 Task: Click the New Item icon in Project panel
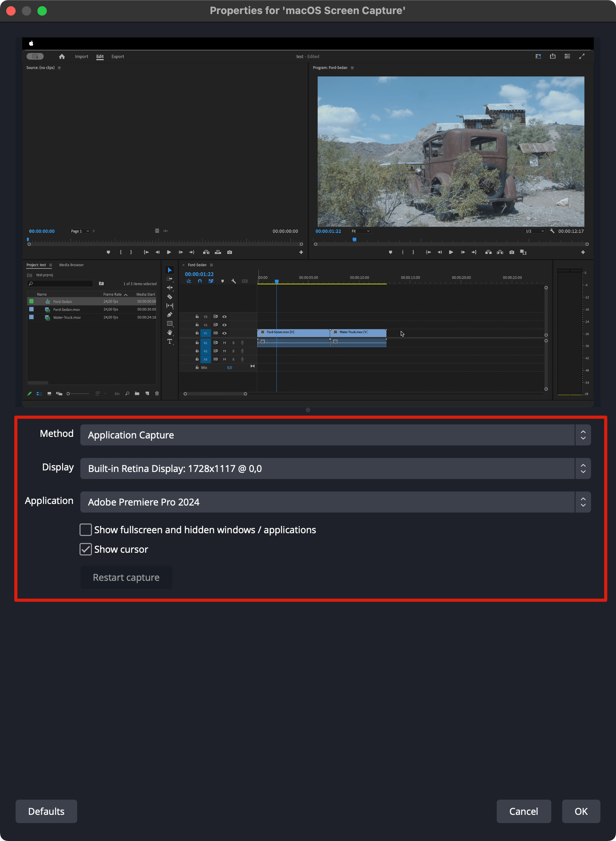147,394
